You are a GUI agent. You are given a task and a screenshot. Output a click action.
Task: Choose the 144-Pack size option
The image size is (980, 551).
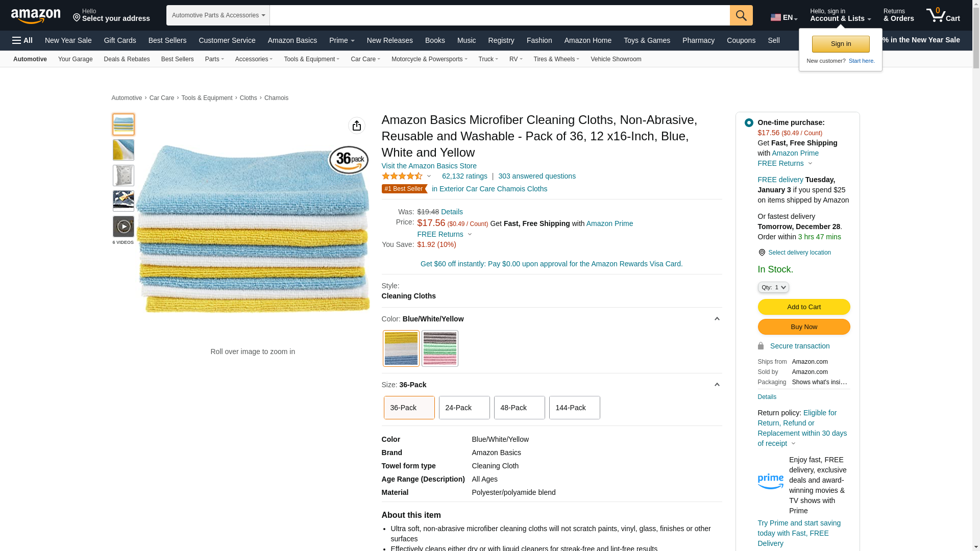pyautogui.click(x=574, y=408)
